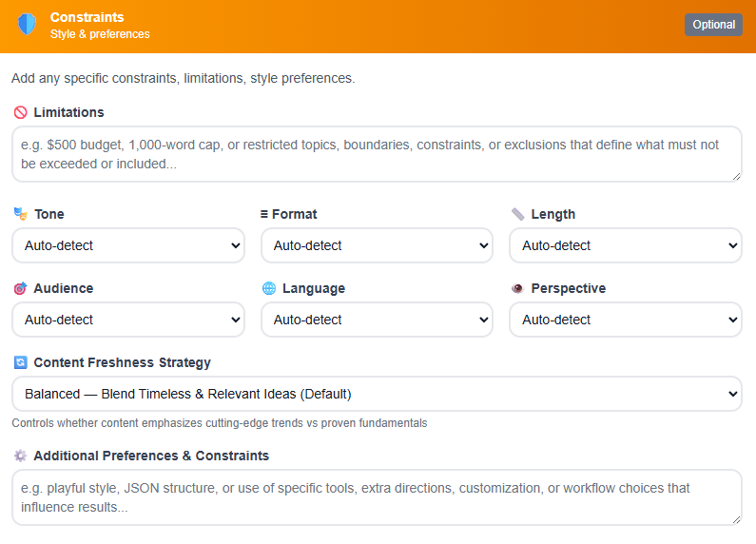The width and height of the screenshot is (756, 544).
Task: Click the theater masks icon beside Tone
Action: (21, 214)
